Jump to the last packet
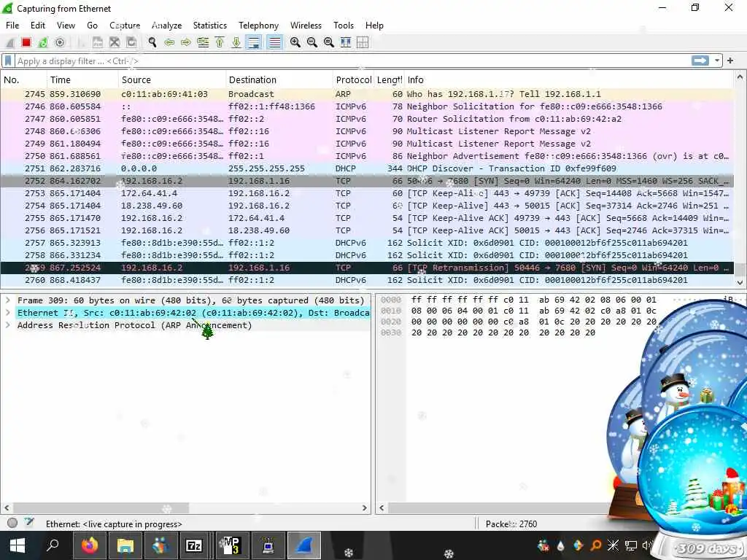Screen dimensions: 747x560 point(236,42)
